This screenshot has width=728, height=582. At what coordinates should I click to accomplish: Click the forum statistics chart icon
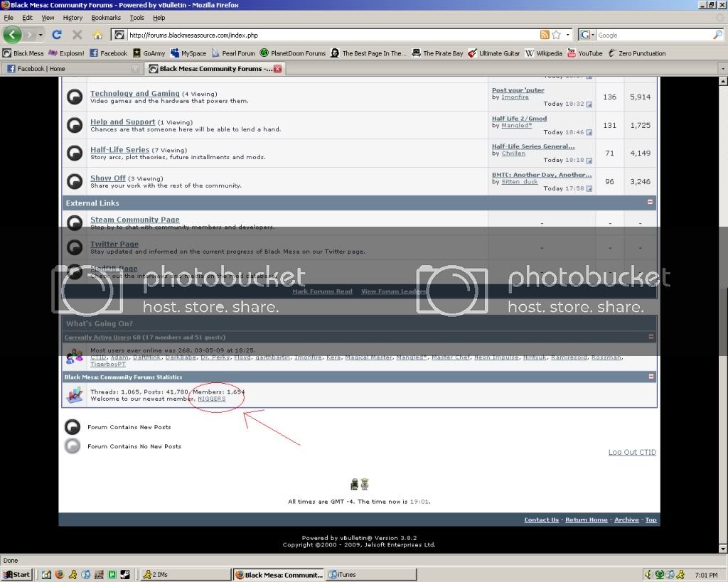click(x=75, y=395)
